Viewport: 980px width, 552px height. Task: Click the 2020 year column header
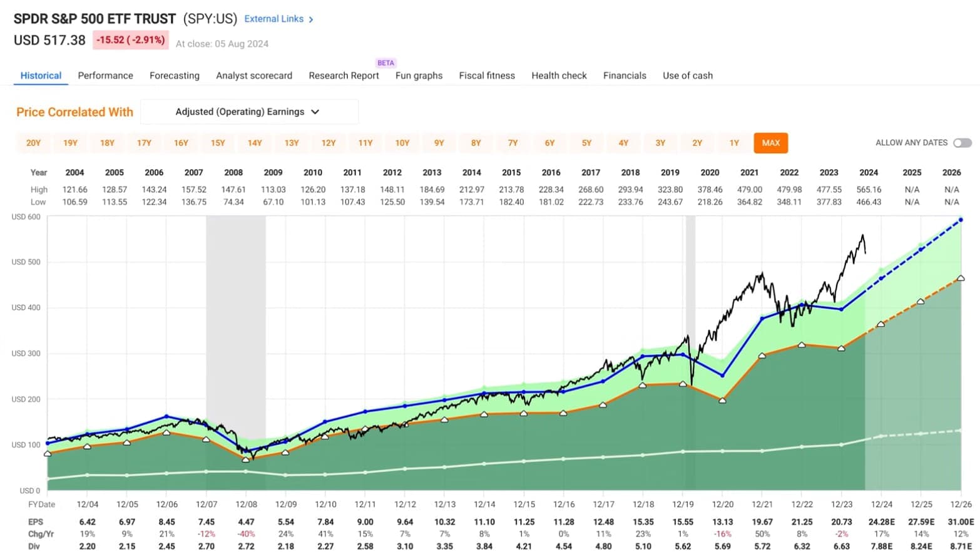[710, 172]
